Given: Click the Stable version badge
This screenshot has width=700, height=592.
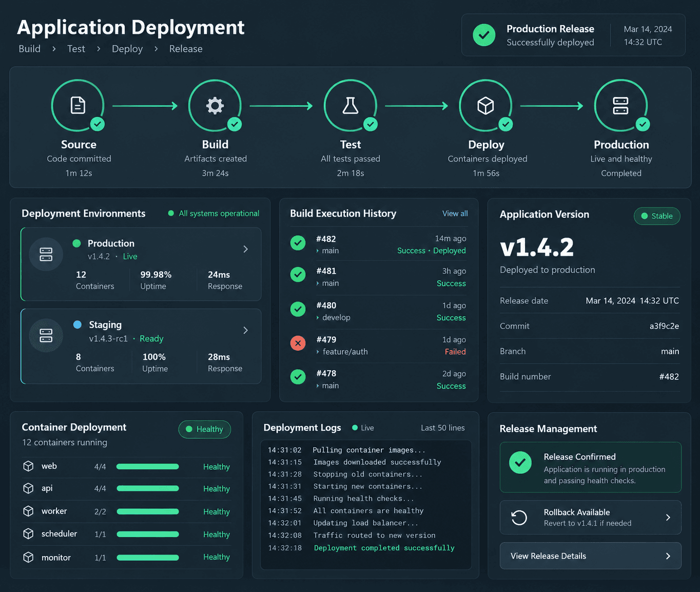Looking at the screenshot, I should click(x=657, y=216).
